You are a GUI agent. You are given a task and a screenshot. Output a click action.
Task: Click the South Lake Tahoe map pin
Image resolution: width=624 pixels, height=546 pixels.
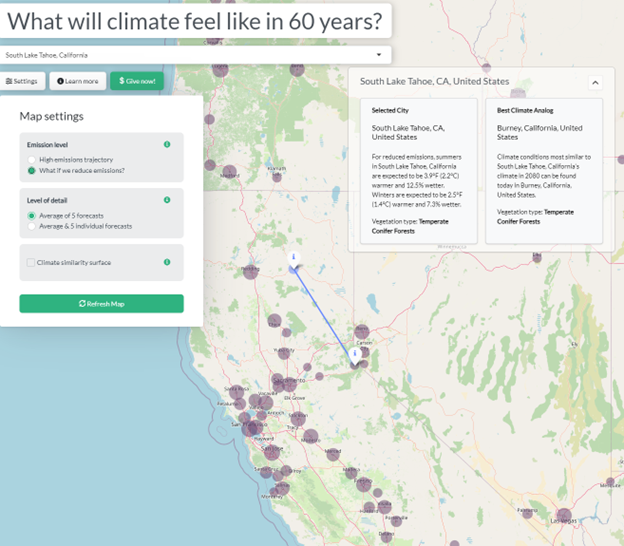(x=355, y=355)
